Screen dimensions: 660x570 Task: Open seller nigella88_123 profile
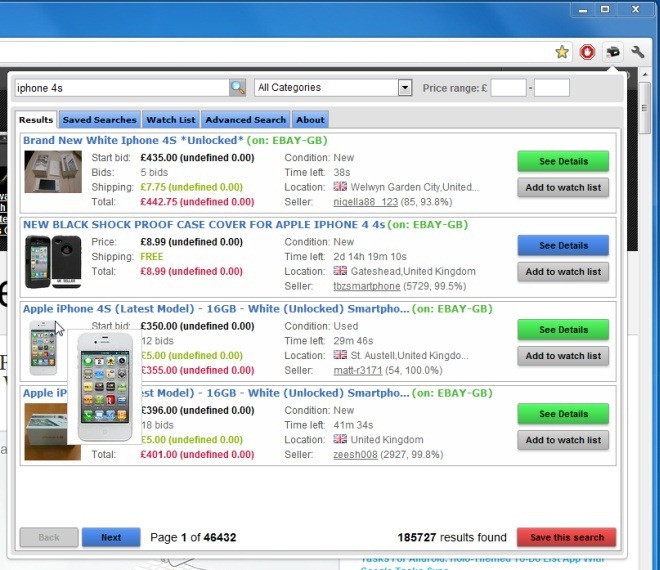point(365,202)
